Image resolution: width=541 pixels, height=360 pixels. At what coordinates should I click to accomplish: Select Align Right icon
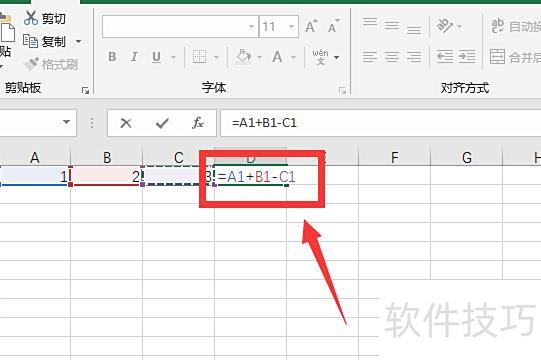click(414, 57)
